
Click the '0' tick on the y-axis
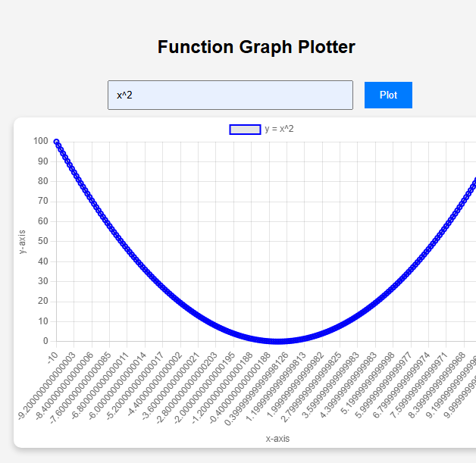tap(45, 341)
